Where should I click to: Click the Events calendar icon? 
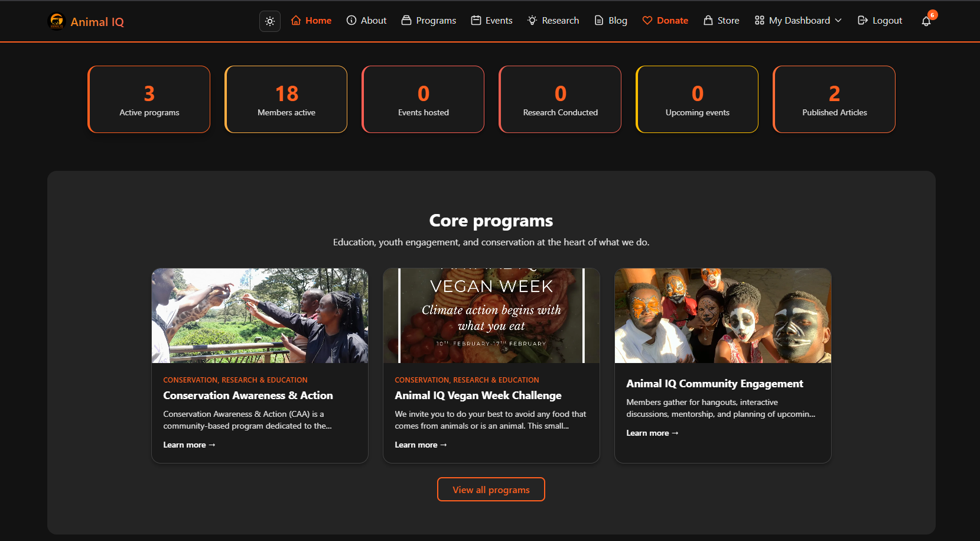476,20
